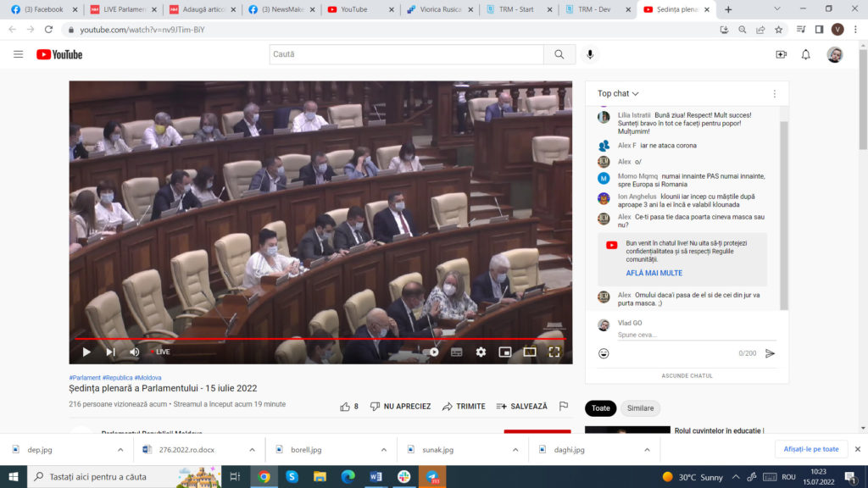Open the YouTube account avatar menu

835,54
